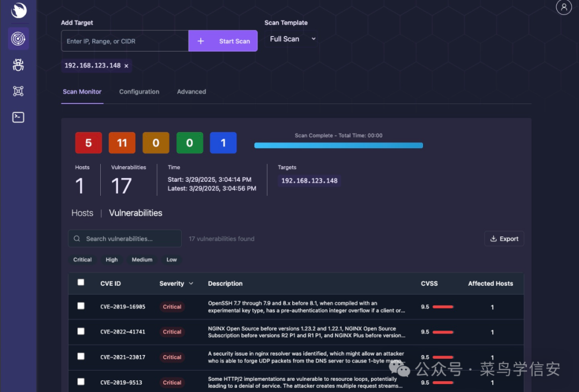579x392 pixels.
Task: Remove the 192.168.123.148 target chip
Action: (127, 66)
